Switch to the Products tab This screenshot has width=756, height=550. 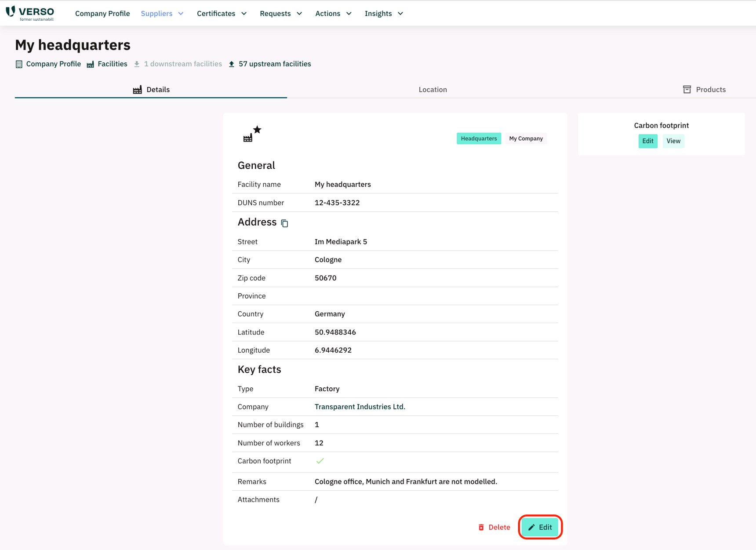click(704, 90)
